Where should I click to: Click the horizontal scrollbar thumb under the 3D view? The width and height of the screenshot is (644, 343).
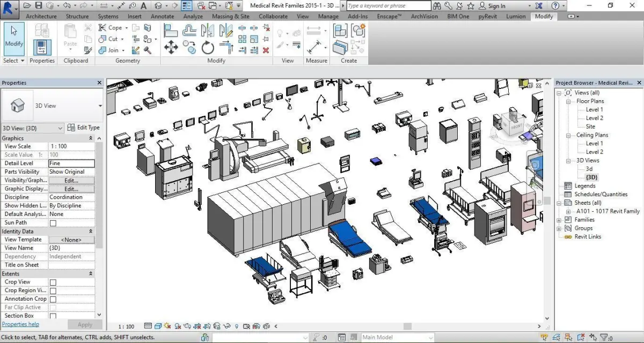tap(408, 326)
